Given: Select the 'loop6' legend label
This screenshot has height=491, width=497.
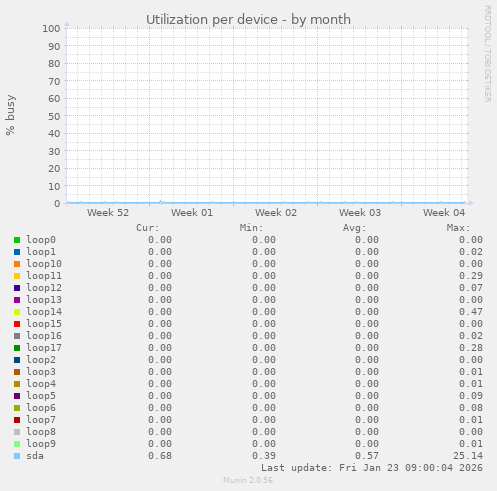Looking at the screenshot, I should pos(41,408).
